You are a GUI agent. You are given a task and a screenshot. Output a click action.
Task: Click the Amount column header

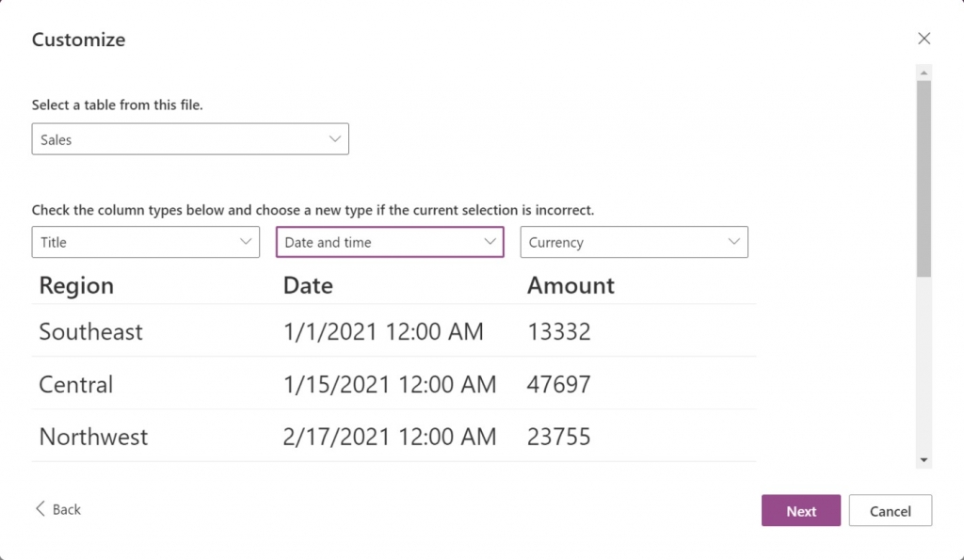(570, 285)
